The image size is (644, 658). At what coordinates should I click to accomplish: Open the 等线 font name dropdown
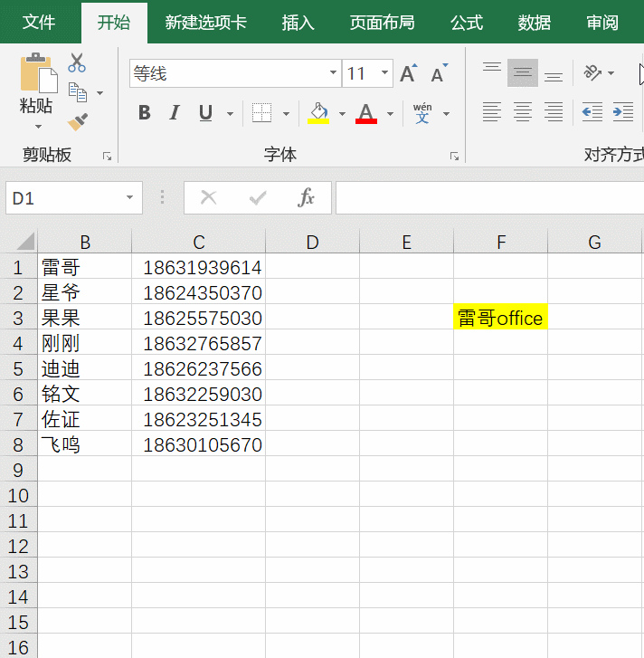click(x=333, y=73)
